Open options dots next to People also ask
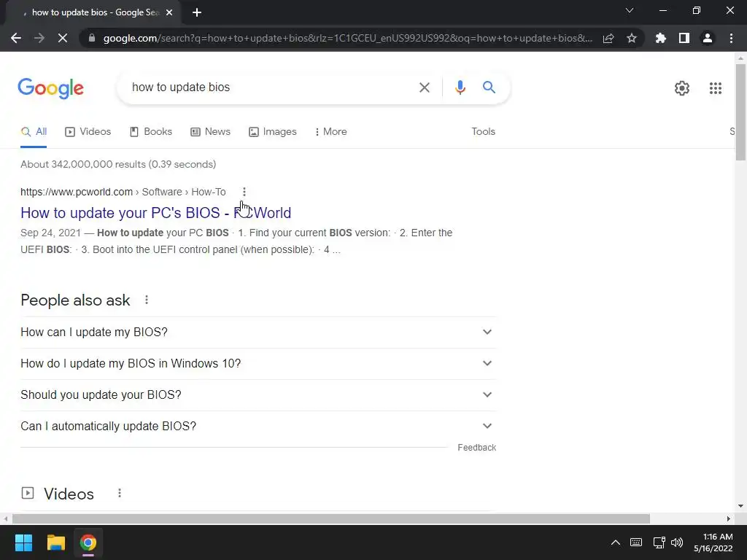 147,300
